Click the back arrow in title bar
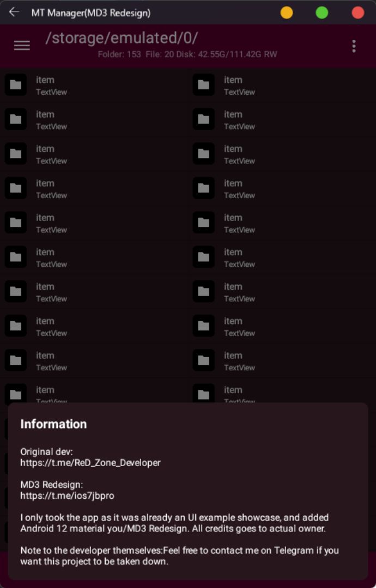This screenshot has width=376, height=588. click(x=14, y=12)
